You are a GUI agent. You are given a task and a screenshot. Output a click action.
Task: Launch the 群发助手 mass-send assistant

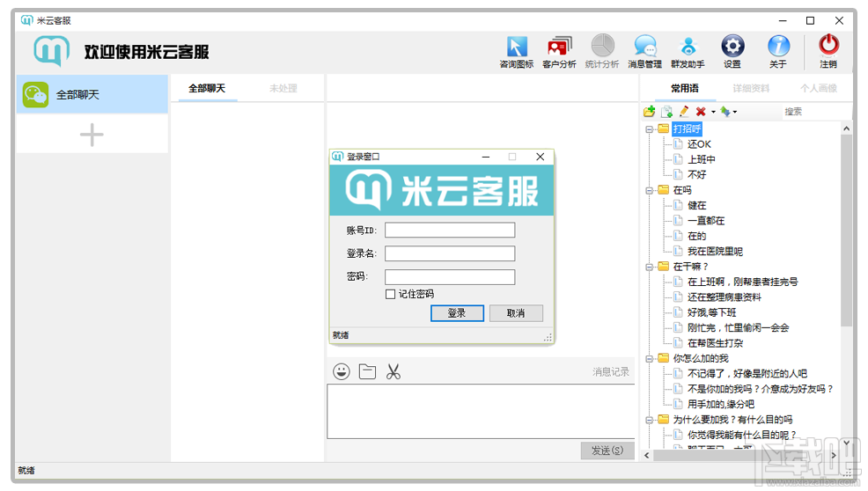tap(688, 52)
